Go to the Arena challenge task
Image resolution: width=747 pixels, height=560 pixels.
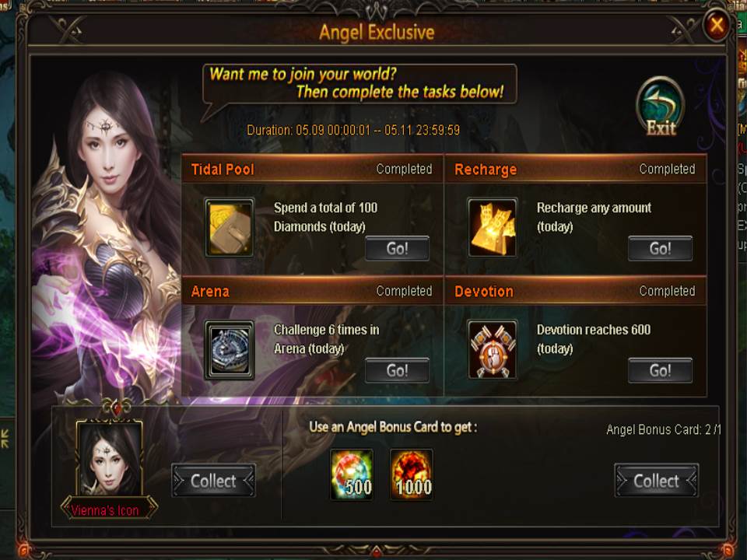click(398, 370)
